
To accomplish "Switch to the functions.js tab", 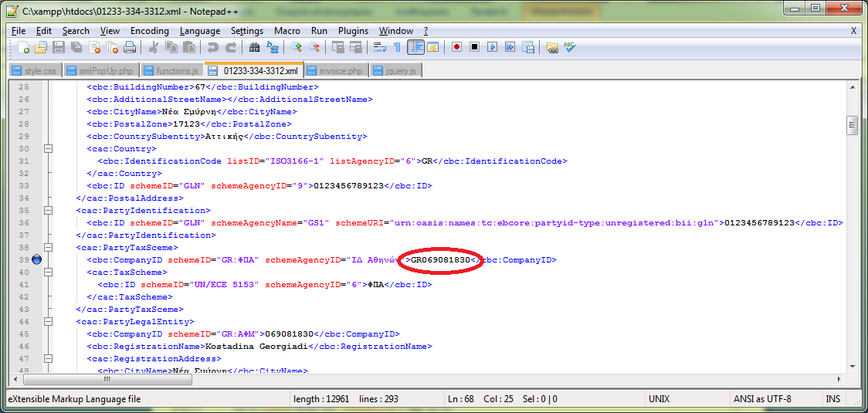I will point(171,71).
